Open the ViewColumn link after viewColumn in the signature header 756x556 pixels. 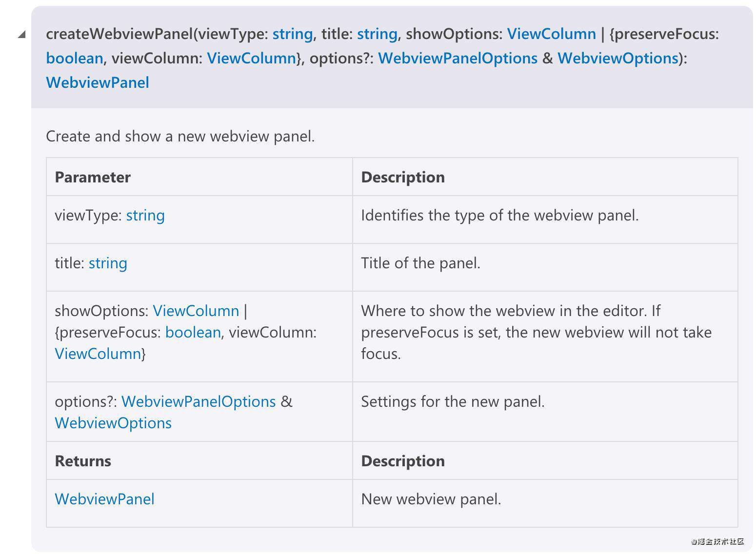252,58
